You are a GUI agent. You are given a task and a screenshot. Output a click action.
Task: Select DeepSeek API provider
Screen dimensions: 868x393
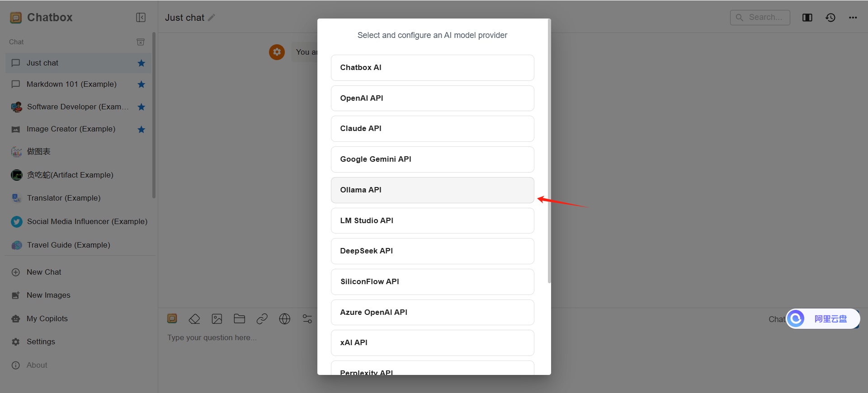(x=433, y=251)
